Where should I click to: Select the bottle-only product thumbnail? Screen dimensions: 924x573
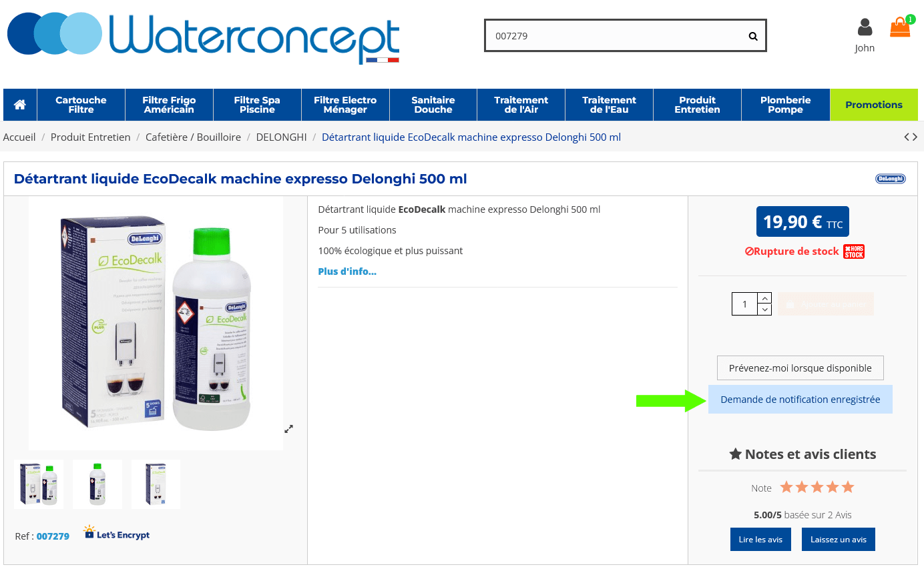tap(97, 484)
